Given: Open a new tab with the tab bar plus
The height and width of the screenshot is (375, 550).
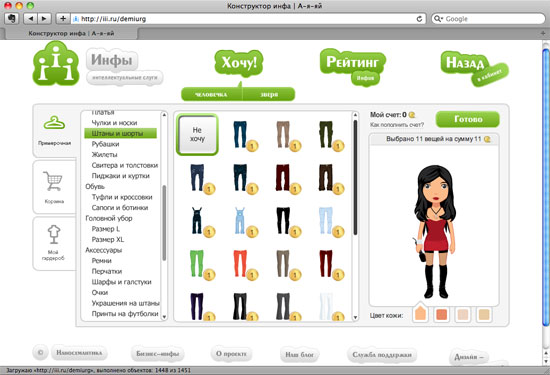Looking at the screenshot, I should pos(544,33).
